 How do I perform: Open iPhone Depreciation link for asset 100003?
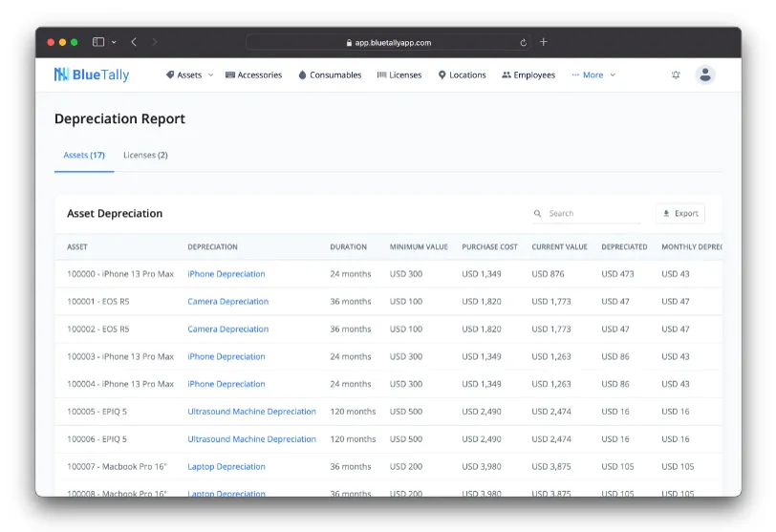226,356
